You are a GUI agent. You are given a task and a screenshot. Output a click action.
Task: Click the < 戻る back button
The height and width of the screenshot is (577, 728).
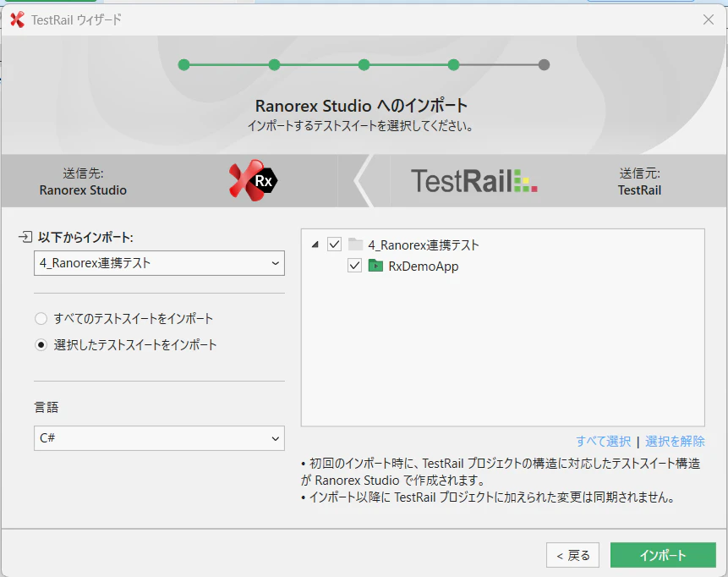pyautogui.click(x=572, y=555)
